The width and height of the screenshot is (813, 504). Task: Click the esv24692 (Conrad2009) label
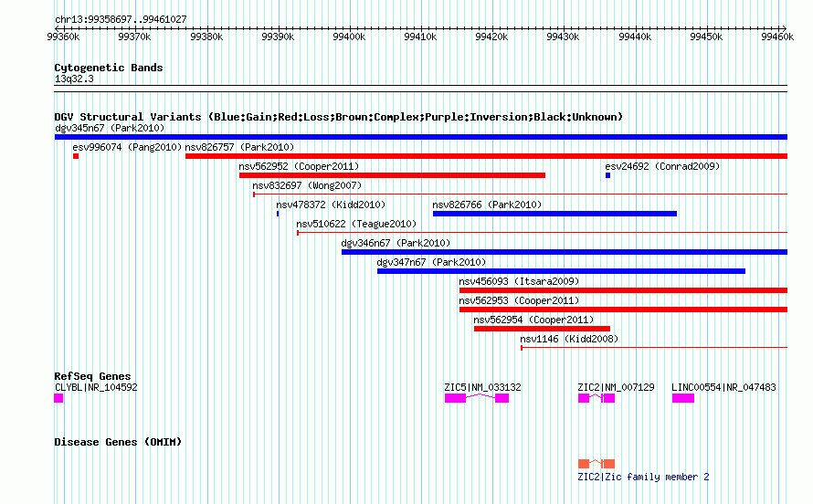(662, 166)
